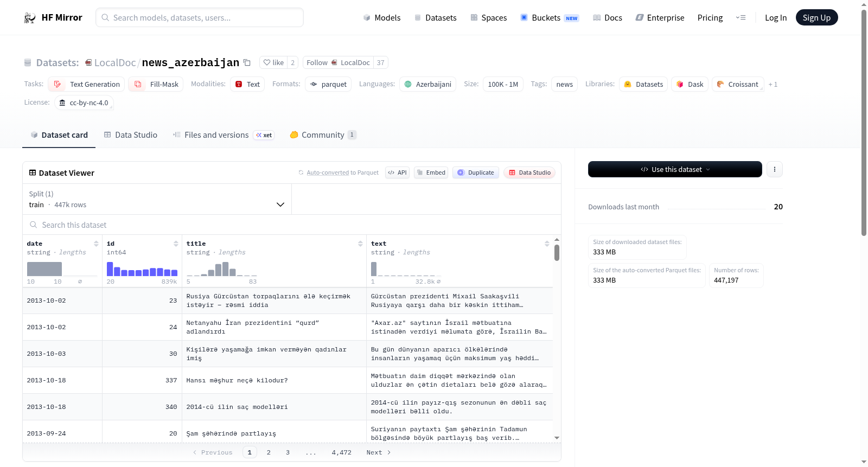This screenshot has height=467, width=868.
Task: Open the Dataset card tab
Action: click(59, 135)
